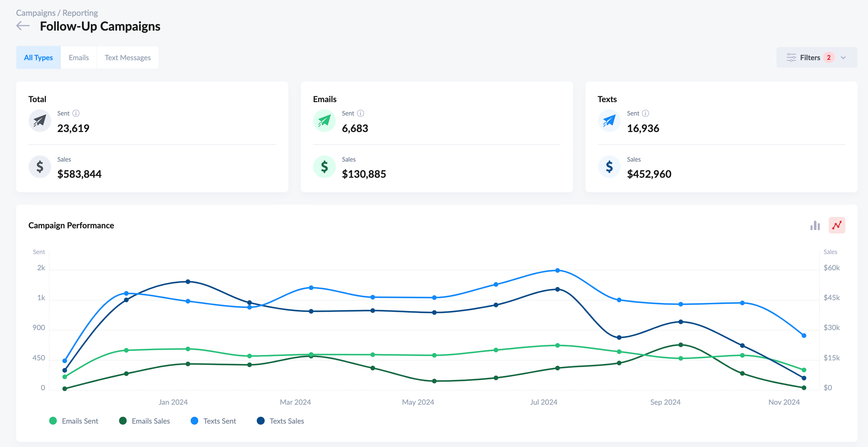Expand the Filters dropdown
Image resolution: width=868 pixels, height=447 pixels.
click(843, 57)
